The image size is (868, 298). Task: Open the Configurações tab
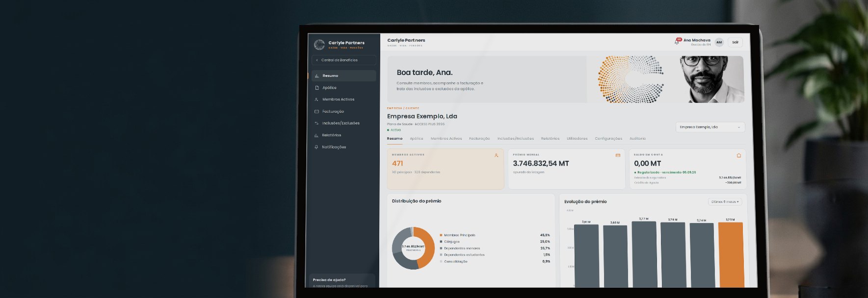click(x=608, y=139)
